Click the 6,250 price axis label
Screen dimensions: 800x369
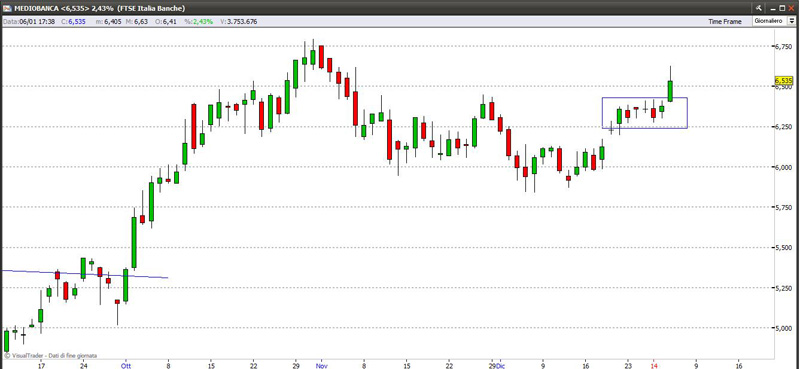coord(784,127)
